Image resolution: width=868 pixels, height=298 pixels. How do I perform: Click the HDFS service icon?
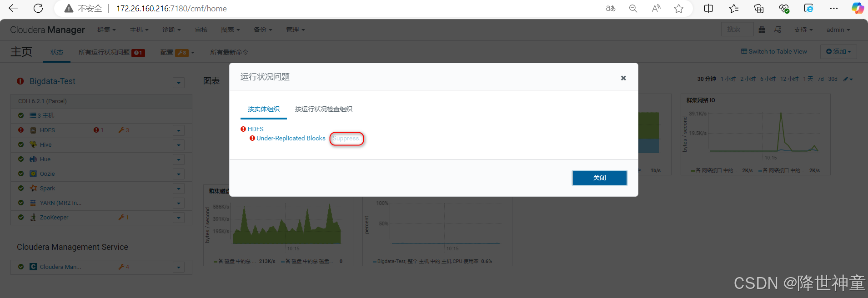(x=33, y=130)
